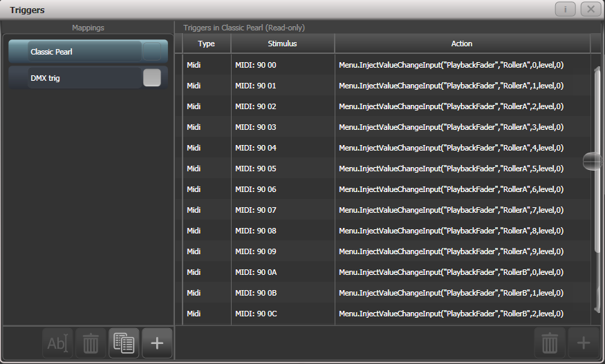Select the MIDI: 90 09 stimulus cell
605x364 pixels.
pyautogui.click(x=283, y=251)
